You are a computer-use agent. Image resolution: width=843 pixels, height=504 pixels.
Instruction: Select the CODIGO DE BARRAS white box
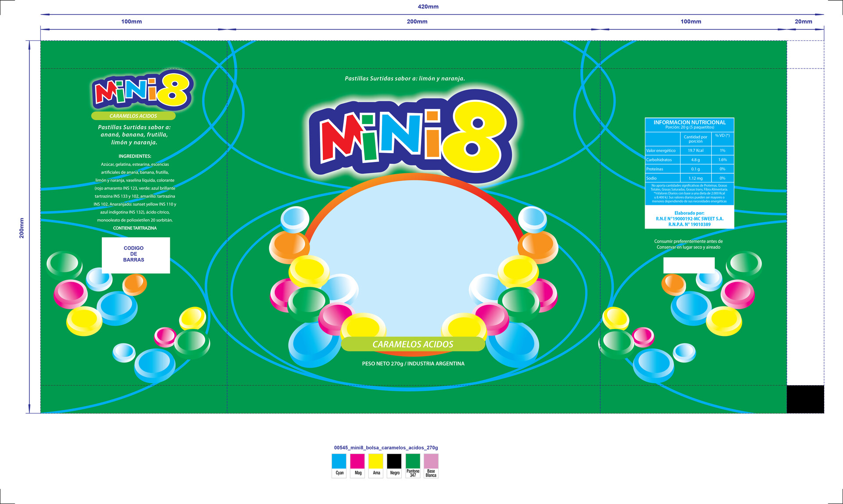[x=136, y=255]
